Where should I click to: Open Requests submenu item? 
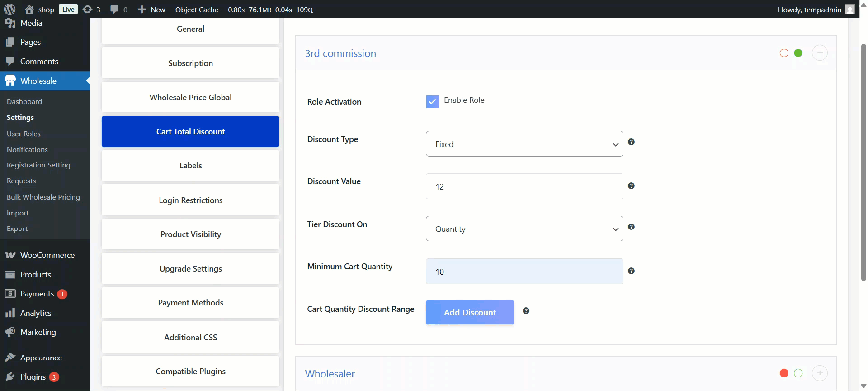point(21,181)
